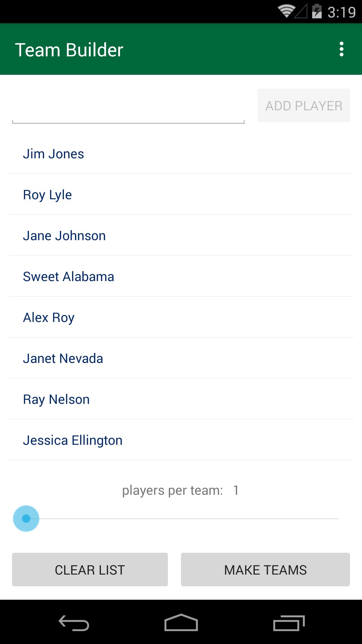362x644 pixels.
Task: Tap the Roy Lyle list entry
Action: click(x=47, y=195)
